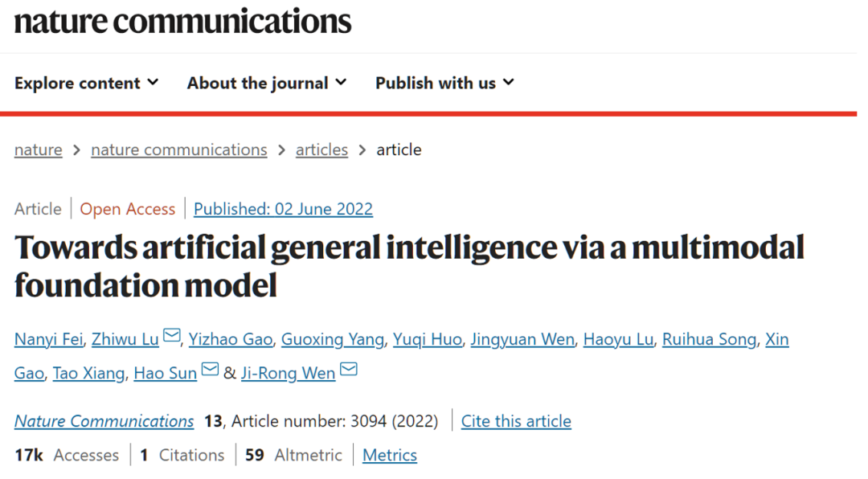Expand the Explore content menu

coord(87,83)
